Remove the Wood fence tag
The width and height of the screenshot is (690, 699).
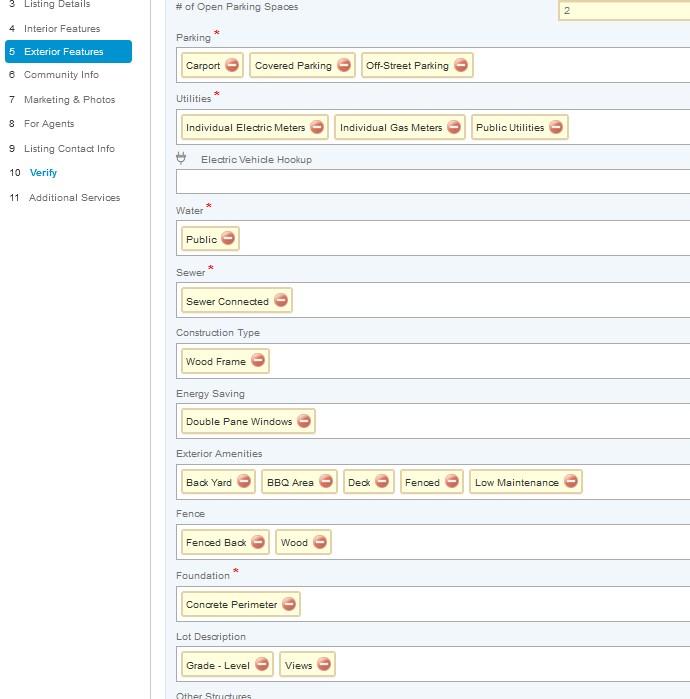pos(320,542)
